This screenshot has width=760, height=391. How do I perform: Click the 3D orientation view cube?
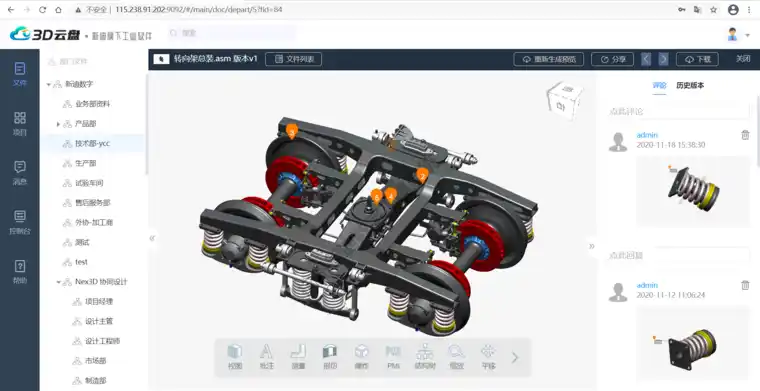pos(564,101)
